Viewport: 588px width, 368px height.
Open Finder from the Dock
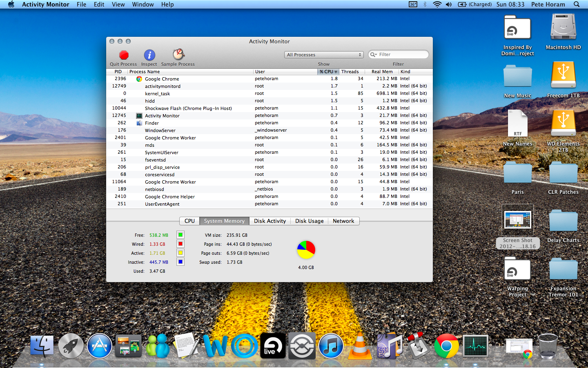coord(42,346)
